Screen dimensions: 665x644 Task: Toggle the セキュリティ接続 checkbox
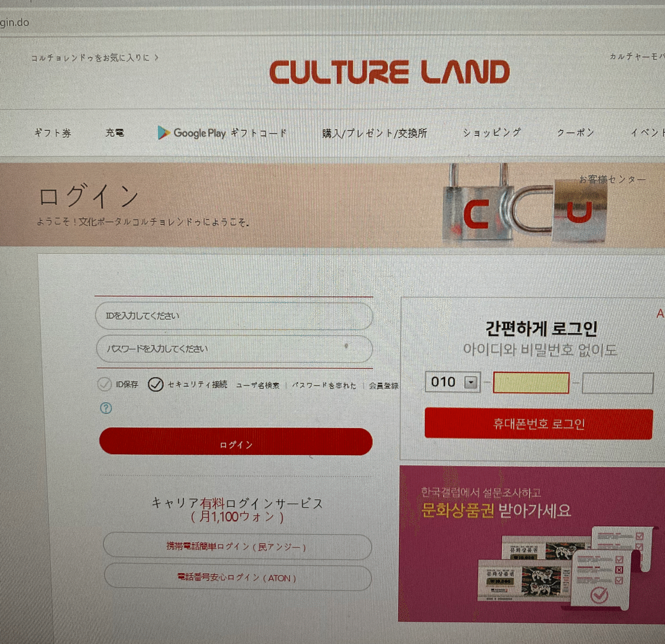click(x=155, y=384)
